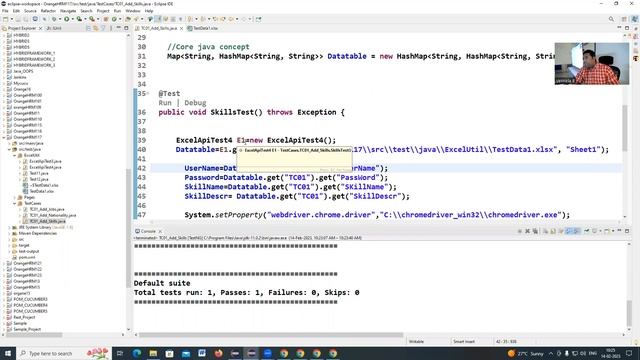Minimize the Project Explorer view

(118, 28)
